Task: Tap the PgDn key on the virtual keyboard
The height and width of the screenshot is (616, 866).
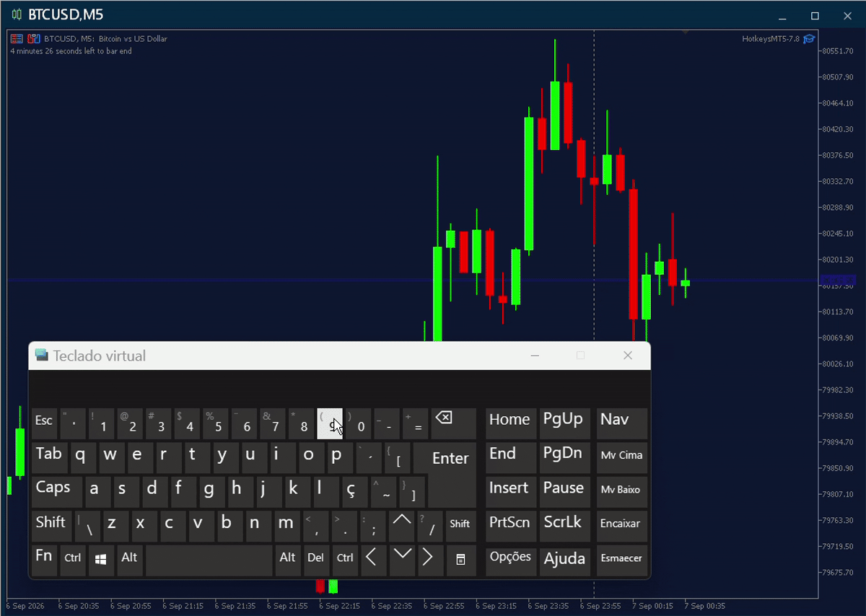Action: point(565,457)
